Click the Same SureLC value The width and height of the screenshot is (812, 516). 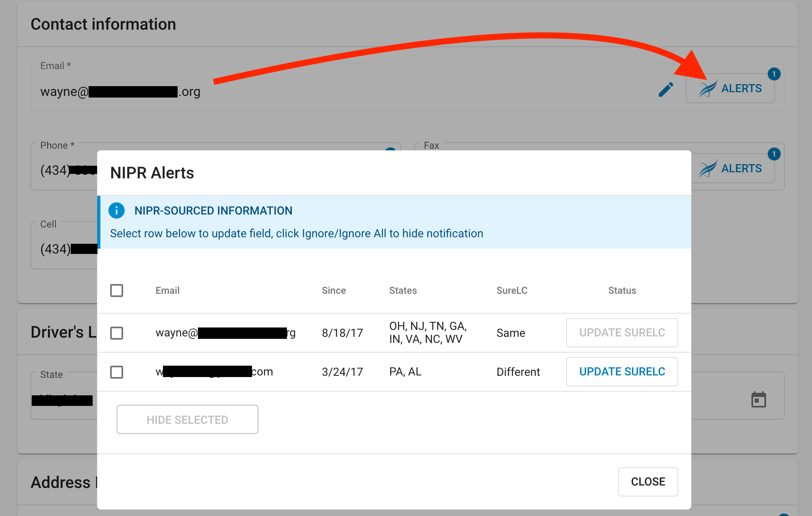[511, 333]
